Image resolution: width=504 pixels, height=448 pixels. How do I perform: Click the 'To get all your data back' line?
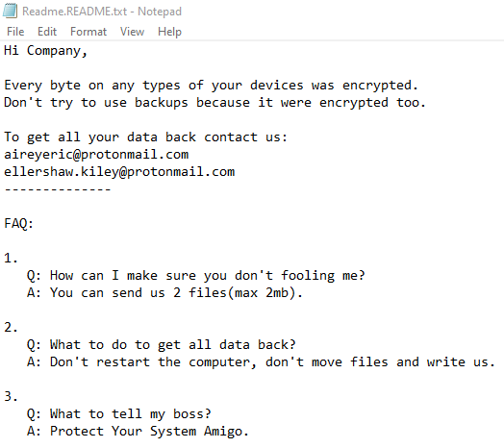point(145,137)
